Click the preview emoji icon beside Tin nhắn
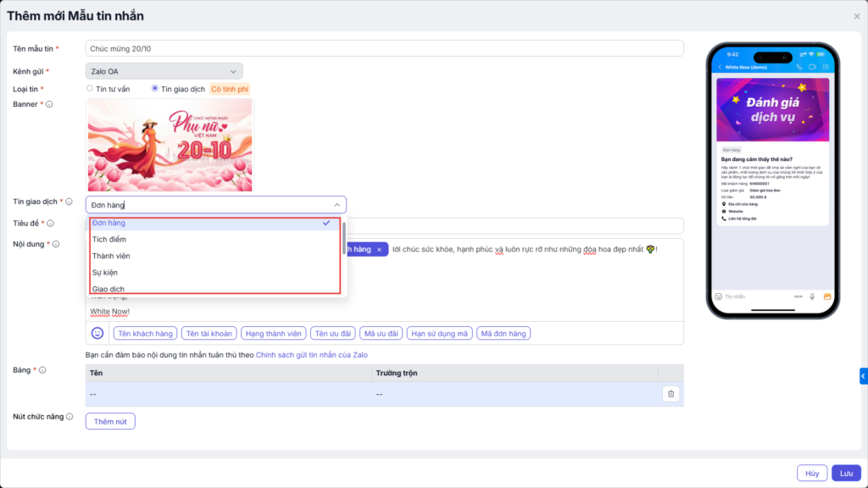Image resolution: width=868 pixels, height=488 pixels. coord(719,297)
